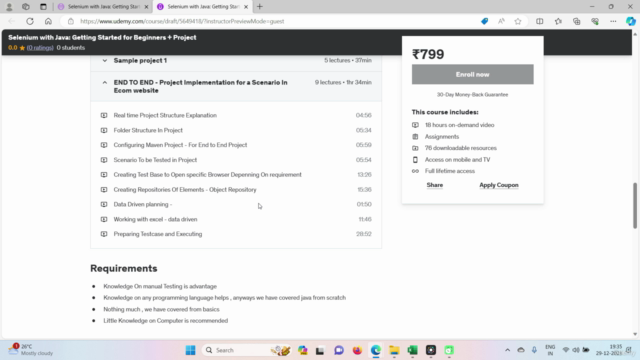The width and height of the screenshot is (640, 360).
Task: Switch to Microsoft Edge taskbar icon
Action: (376, 350)
